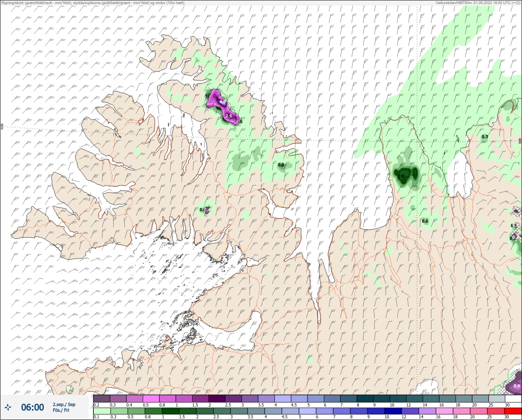Pick the white swatch ending the top legend row

tap(513, 398)
